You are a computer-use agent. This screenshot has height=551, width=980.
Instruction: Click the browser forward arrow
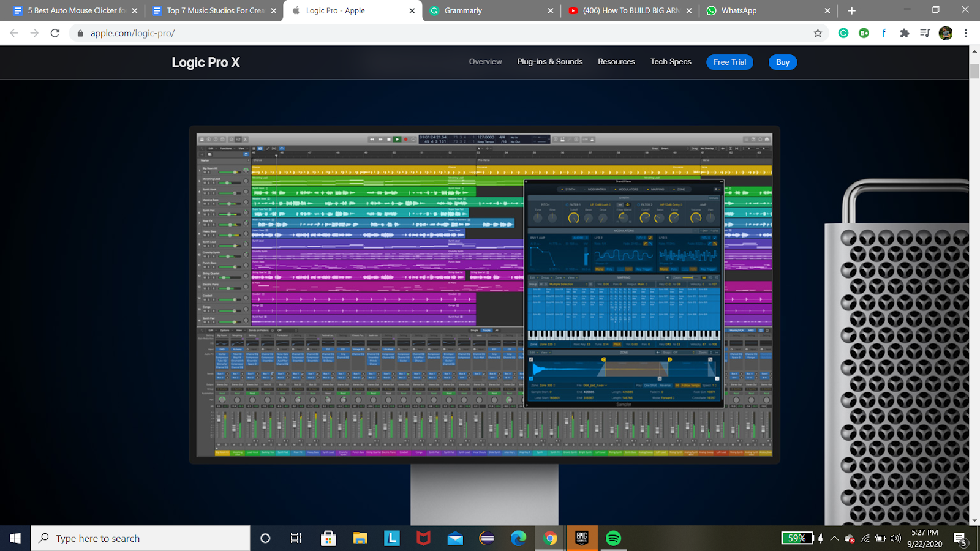34,33
